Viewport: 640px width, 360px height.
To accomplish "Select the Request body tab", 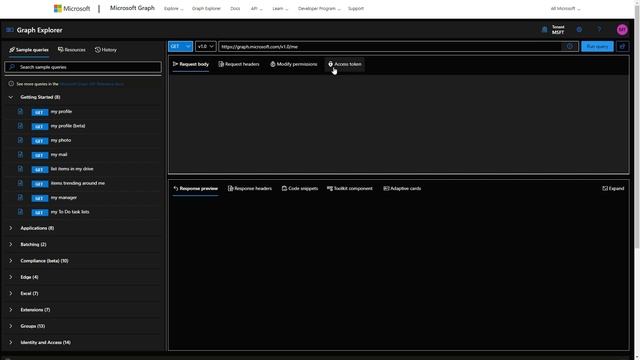I will tap(191, 64).
